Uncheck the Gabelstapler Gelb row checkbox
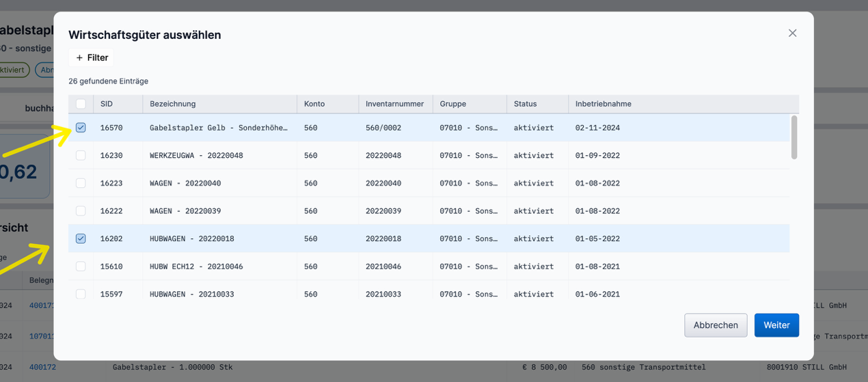 81,128
